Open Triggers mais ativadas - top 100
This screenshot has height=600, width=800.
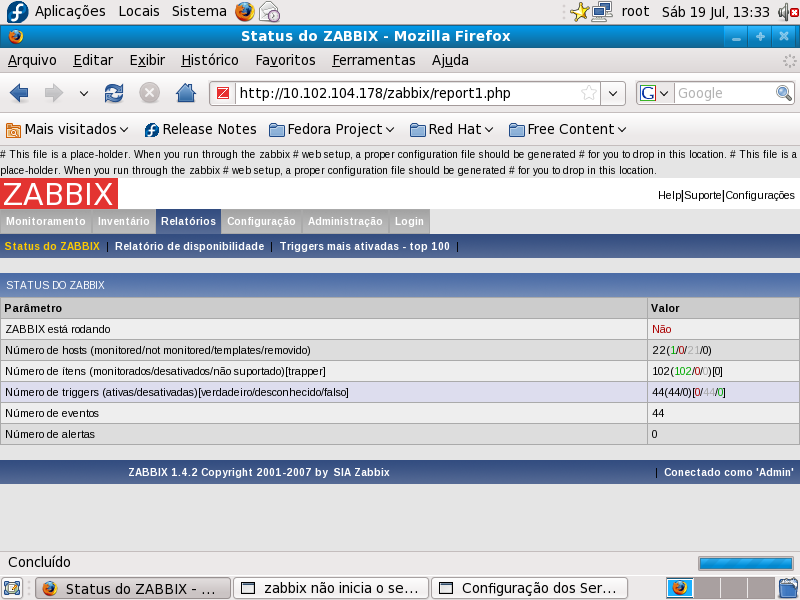[365, 246]
